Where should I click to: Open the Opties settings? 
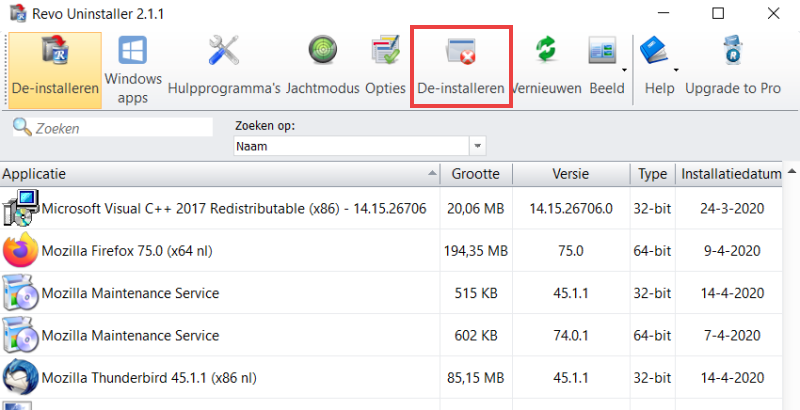click(x=385, y=67)
